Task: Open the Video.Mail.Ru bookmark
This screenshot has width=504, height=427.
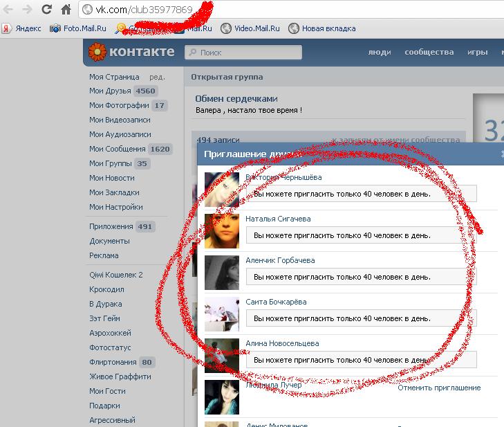Action: pos(250,28)
